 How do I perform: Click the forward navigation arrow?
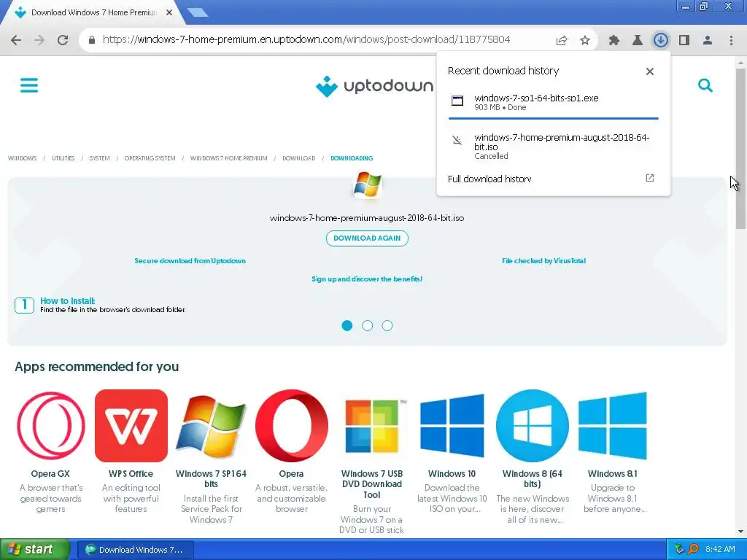[x=39, y=40]
